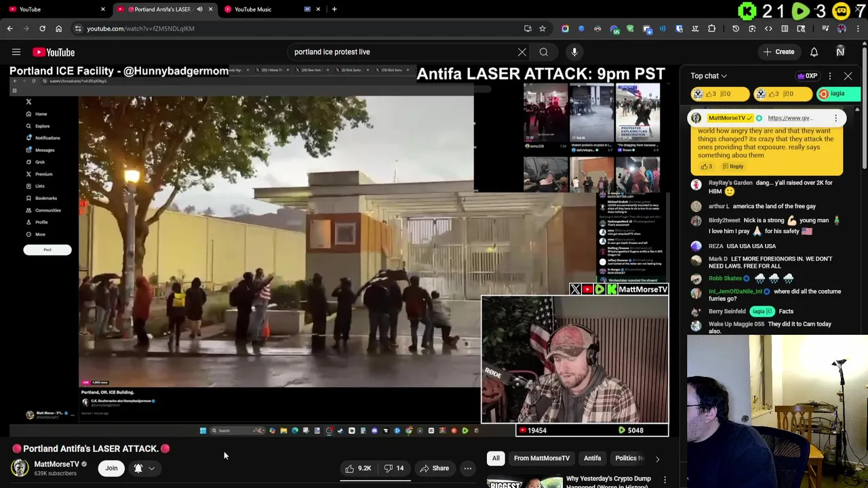Click the live stream video player
Viewport: 868px width, 488px height.
tap(339, 251)
